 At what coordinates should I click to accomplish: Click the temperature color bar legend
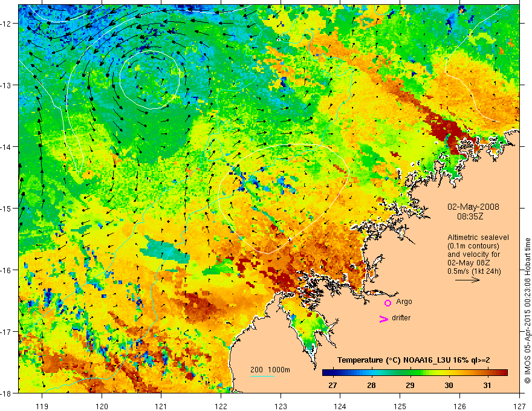[x=415, y=373]
